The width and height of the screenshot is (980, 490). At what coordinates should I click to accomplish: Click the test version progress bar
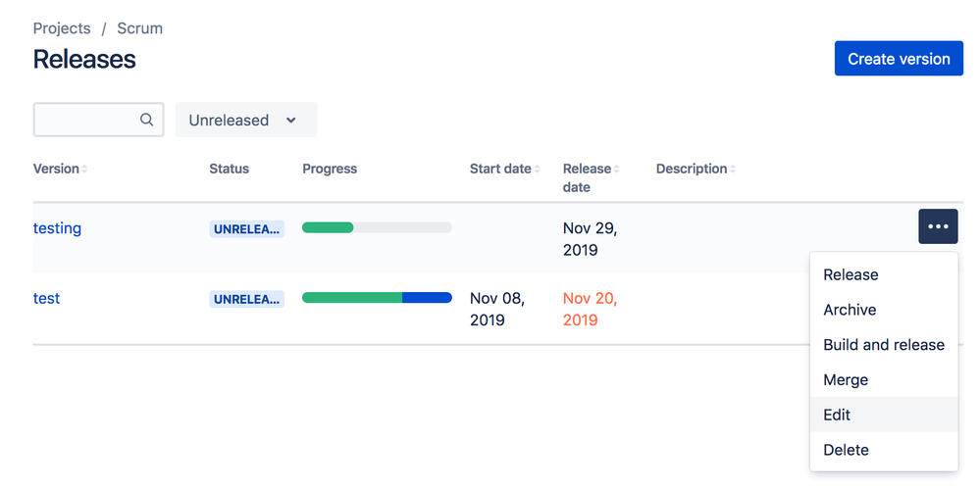tap(377, 298)
